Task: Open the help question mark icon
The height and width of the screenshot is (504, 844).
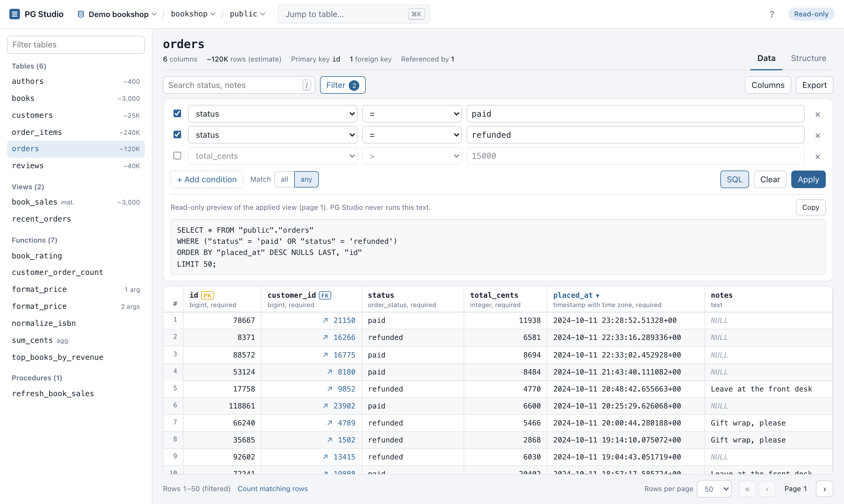Action: 772,14
